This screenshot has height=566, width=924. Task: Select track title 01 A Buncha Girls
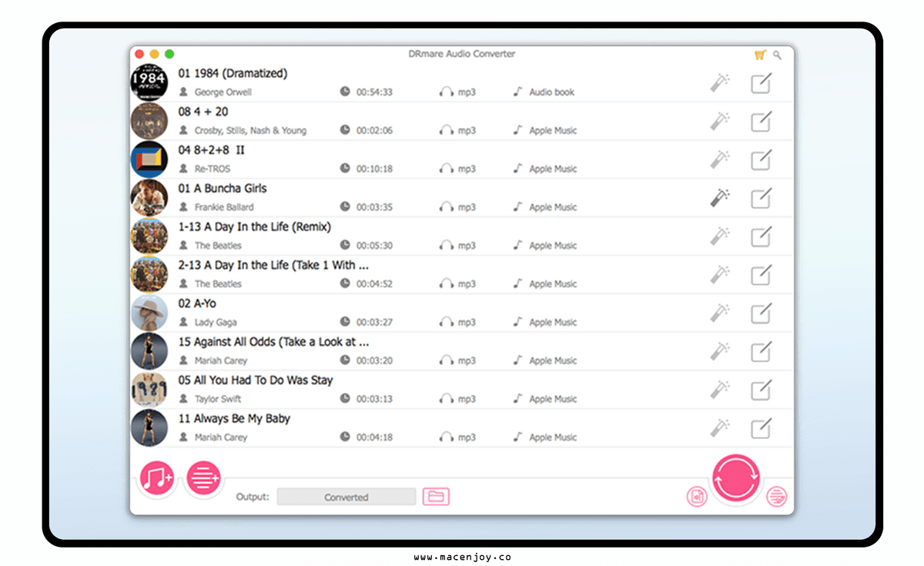pyautogui.click(x=223, y=189)
